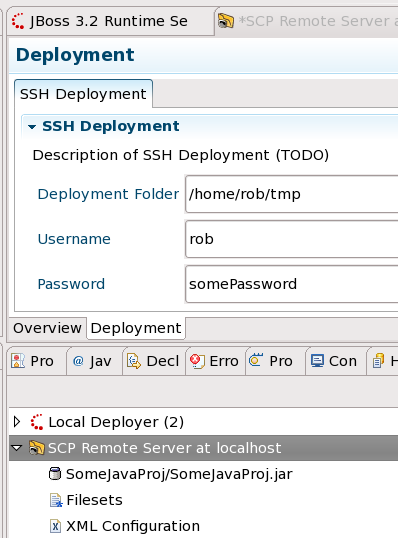The width and height of the screenshot is (398, 538).
Task: Select the SSH Deployment tab
Action: click(x=83, y=94)
